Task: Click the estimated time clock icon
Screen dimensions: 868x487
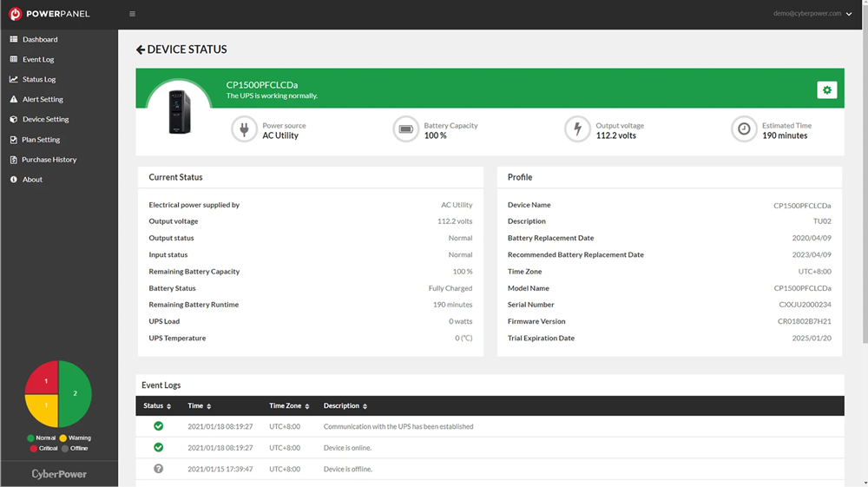Action: pyautogui.click(x=744, y=129)
